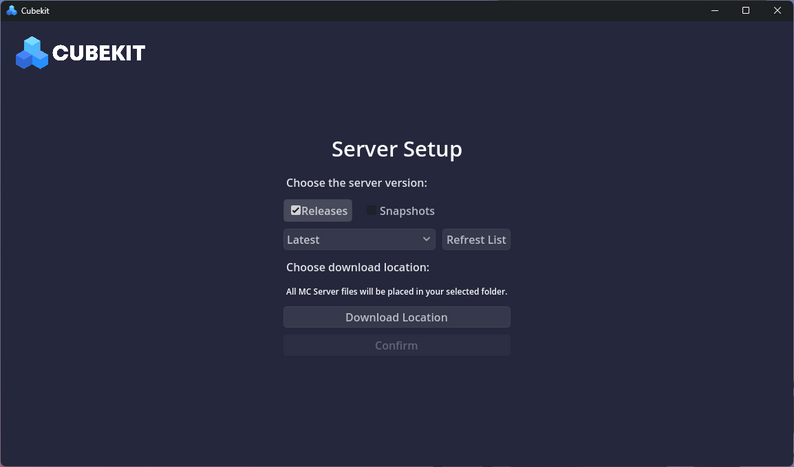The height and width of the screenshot is (467, 794).
Task: Click the Cubekit title bar app icon
Action: pos(12,10)
